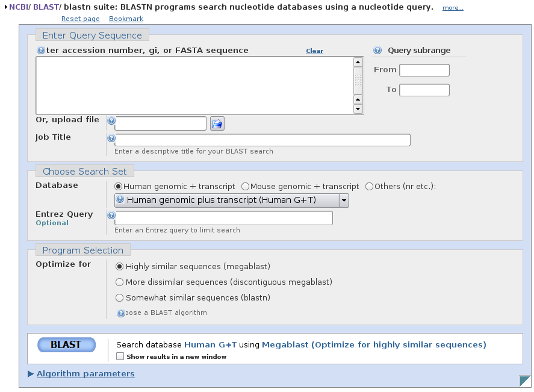Expand the triangle before NCBI breadcrumb
The image size is (534, 392).
(x=5, y=7)
